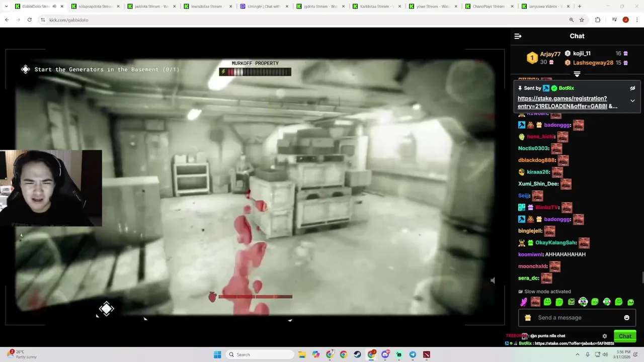644x362 pixels.
Task: Insert the green sleepy blob emote
Action: pyautogui.click(x=559, y=302)
